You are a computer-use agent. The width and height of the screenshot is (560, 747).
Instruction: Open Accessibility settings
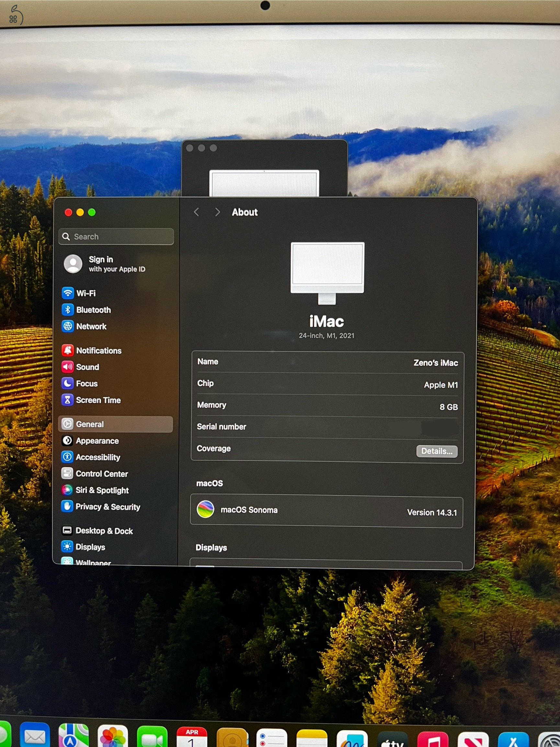click(x=91, y=457)
